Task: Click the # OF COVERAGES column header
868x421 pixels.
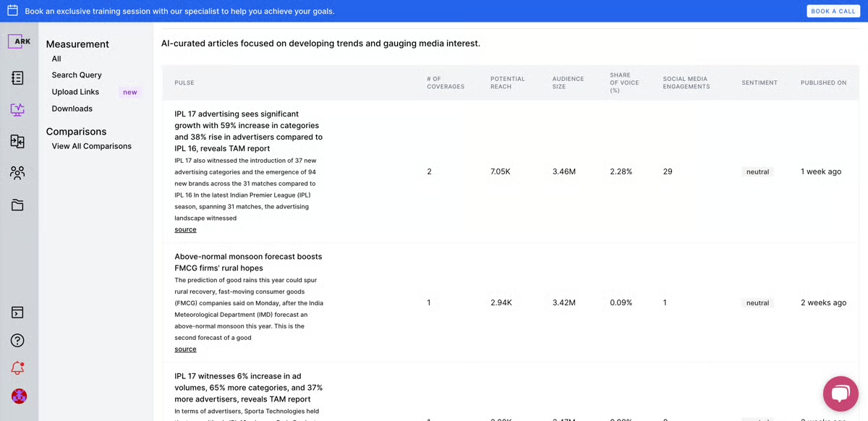Action: (446, 82)
